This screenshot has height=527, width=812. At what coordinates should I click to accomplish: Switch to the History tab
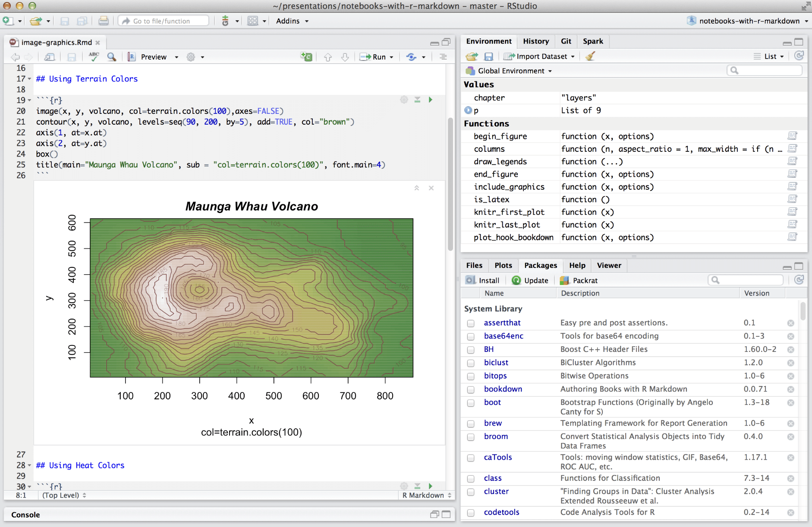536,41
